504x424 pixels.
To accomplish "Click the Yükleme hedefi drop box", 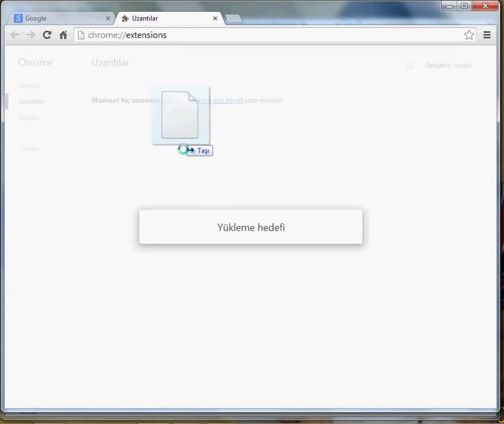I will tap(251, 227).
